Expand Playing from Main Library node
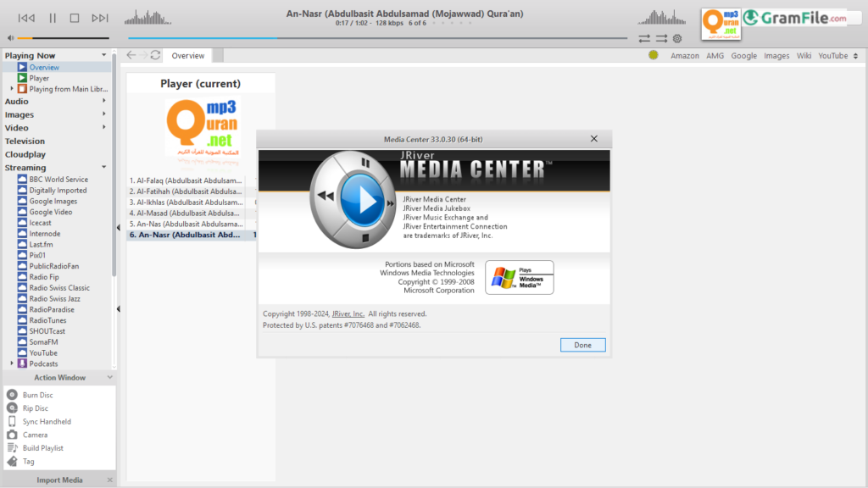The height and width of the screenshot is (488, 868). 12,88
